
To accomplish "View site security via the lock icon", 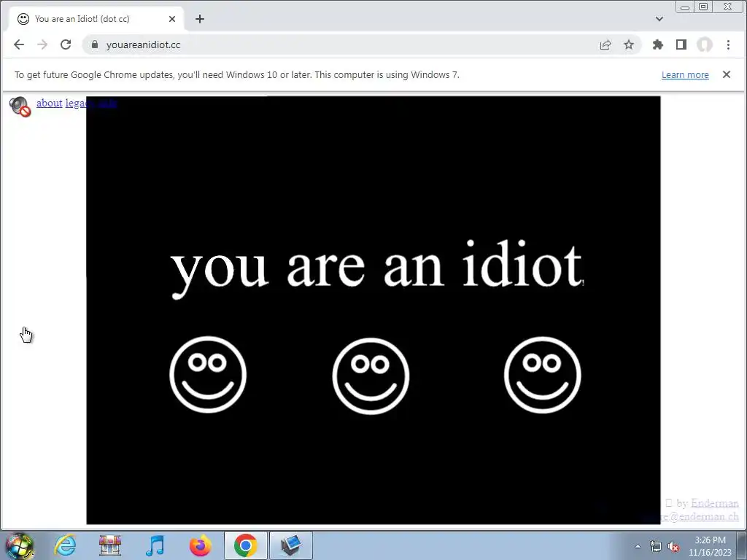I will [94, 44].
